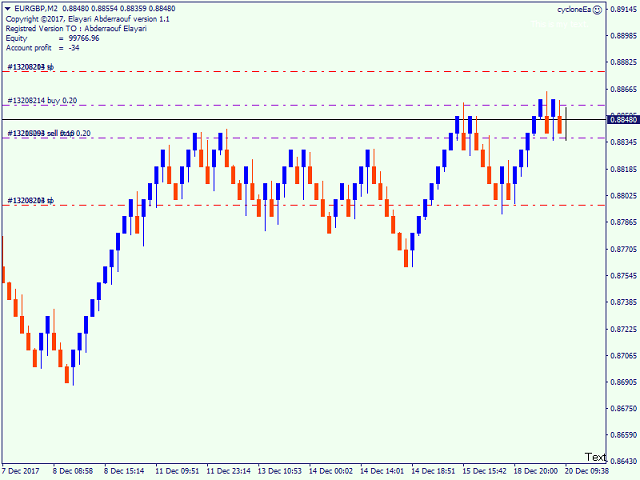Click the 0.86430 price scale value
The image size is (640, 480).
[x=624, y=462]
